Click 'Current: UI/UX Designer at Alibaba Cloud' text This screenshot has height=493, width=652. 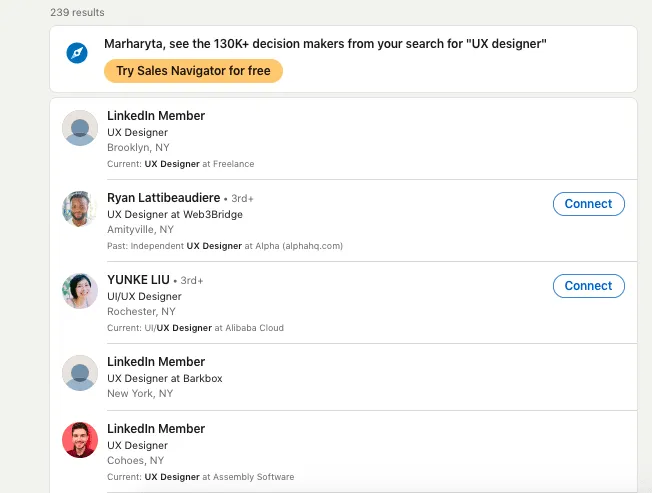tap(195, 328)
